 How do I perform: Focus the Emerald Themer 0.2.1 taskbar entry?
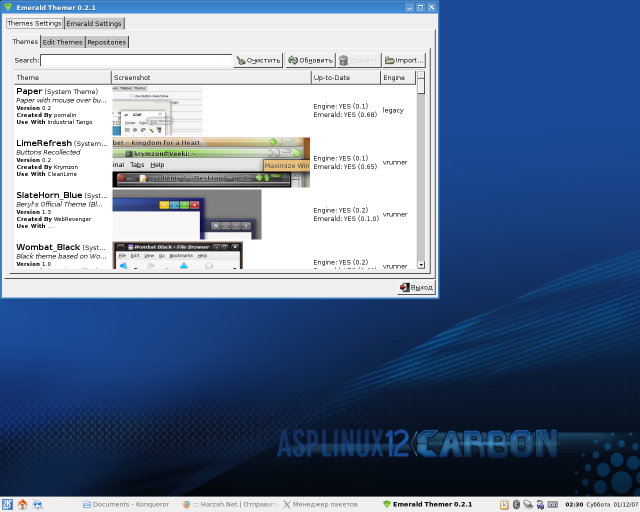(428, 504)
